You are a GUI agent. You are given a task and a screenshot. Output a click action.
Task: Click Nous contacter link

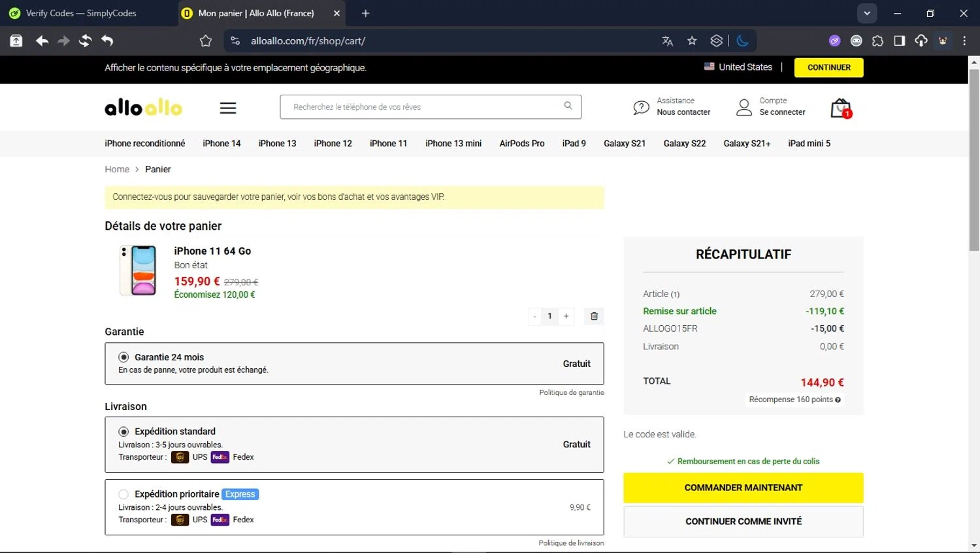[683, 112]
